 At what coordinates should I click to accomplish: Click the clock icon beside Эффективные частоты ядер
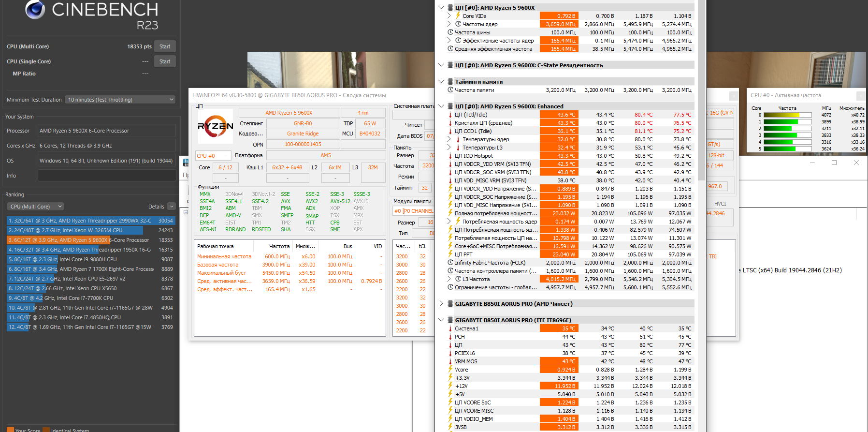pyautogui.click(x=458, y=40)
